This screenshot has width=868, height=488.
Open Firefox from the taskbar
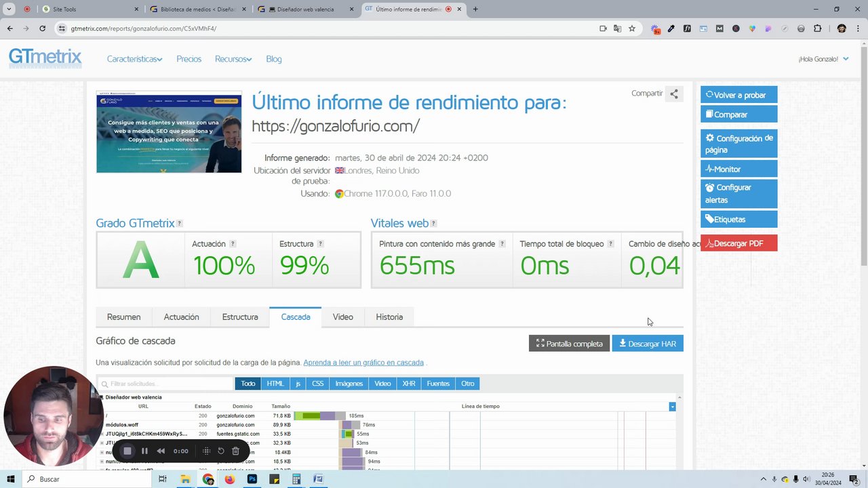[230, 479]
